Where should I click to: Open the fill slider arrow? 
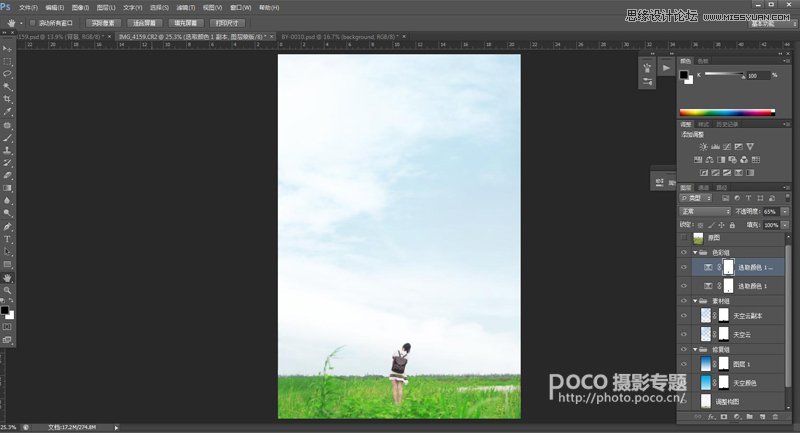(x=785, y=225)
